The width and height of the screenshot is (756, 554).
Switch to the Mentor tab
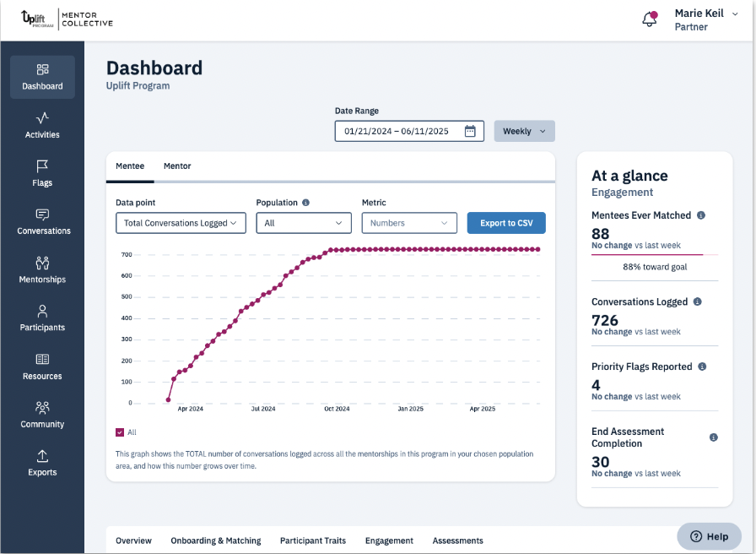177,166
